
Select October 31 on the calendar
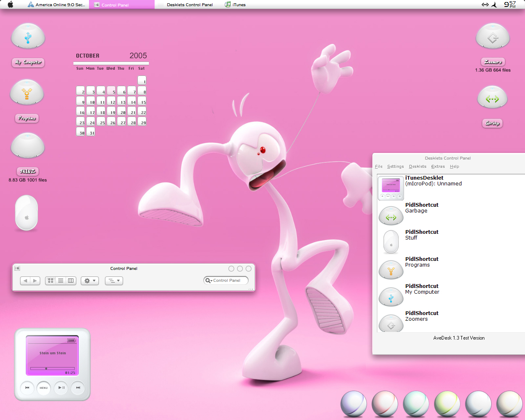pos(91,131)
